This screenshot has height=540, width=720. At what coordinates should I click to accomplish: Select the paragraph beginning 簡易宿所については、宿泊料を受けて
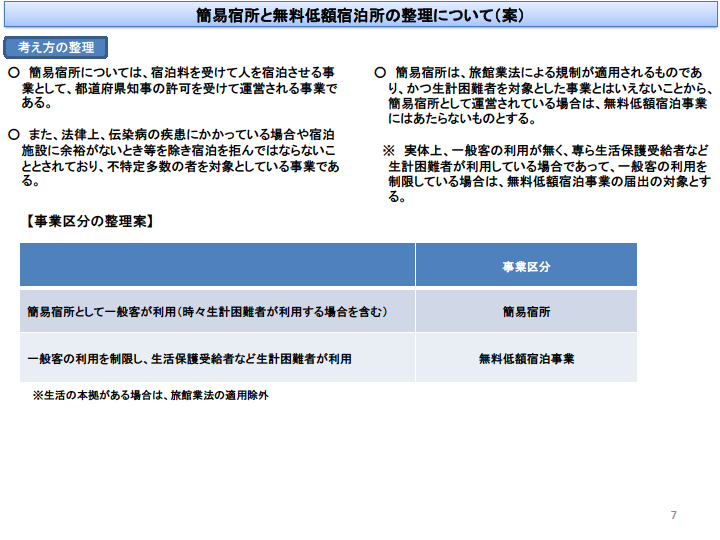point(174,87)
